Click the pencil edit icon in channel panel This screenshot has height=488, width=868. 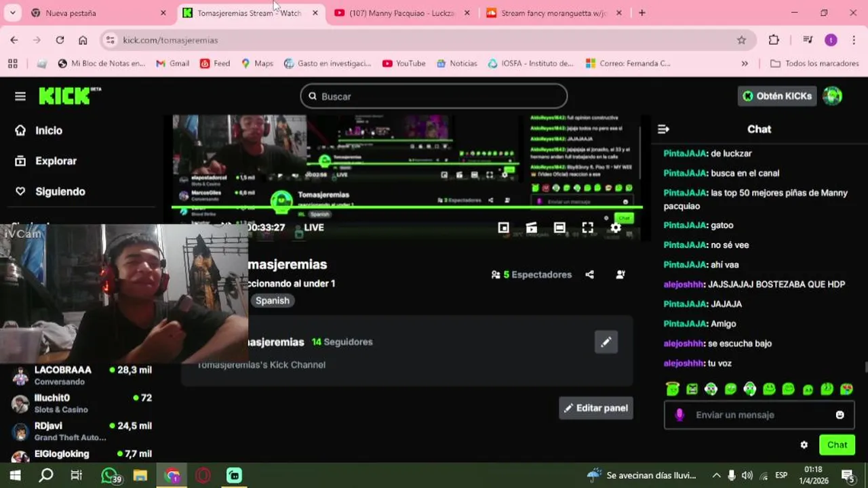pyautogui.click(x=606, y=342)
